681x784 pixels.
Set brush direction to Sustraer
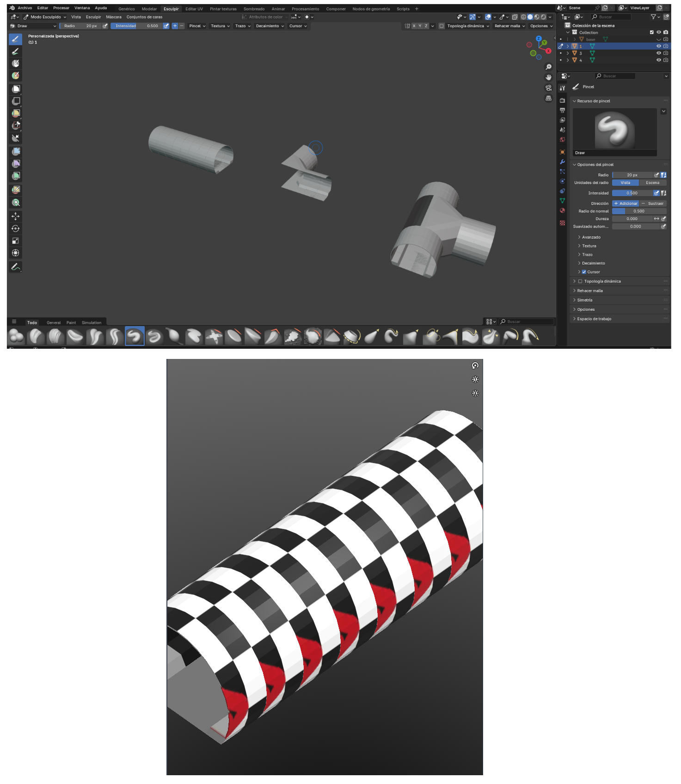click(x=652, y=204)
